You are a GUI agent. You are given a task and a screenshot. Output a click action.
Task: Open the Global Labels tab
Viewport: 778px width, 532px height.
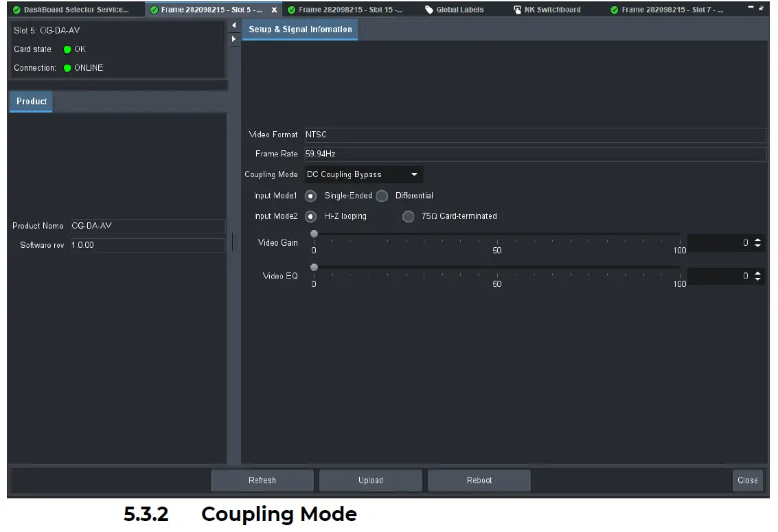[x=455, y=10]
